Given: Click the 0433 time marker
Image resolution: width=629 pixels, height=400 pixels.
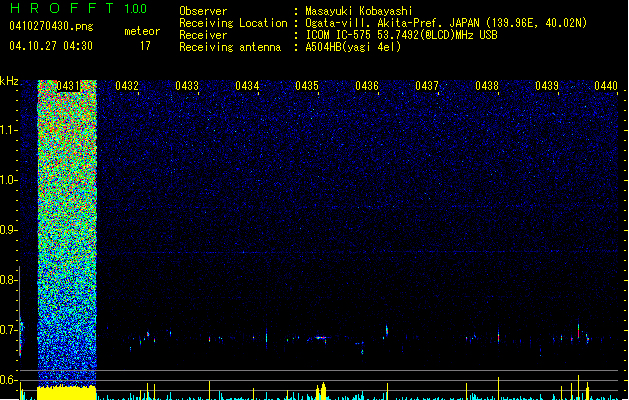Looking at the screenshot, I should 187,86.
